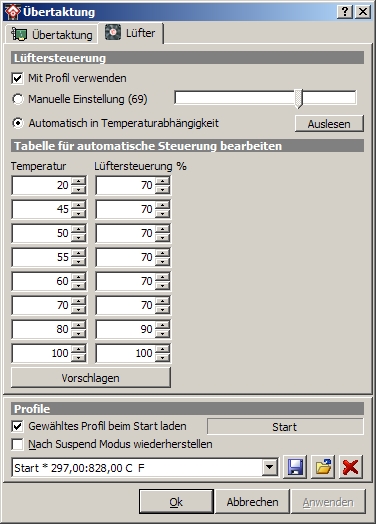Screen dimensions: 376x524
Task: Switch to the Übertaktung tab
Action: [52, 35]
